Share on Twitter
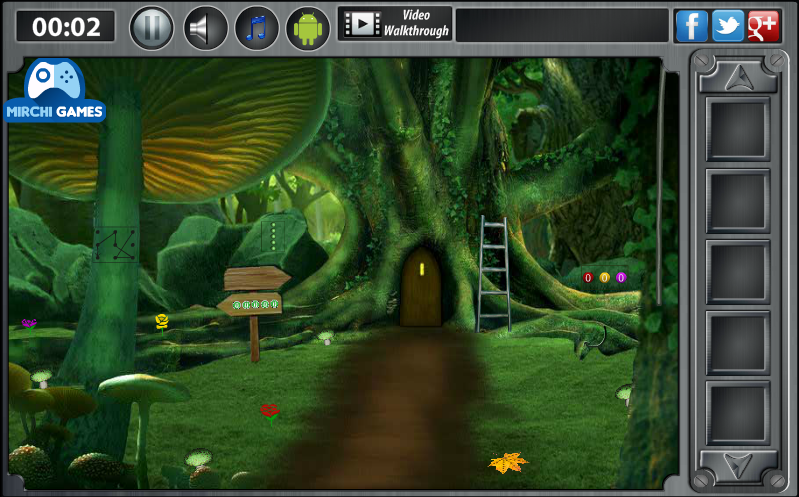Screen dimensions: 799x497 point(728,26)
